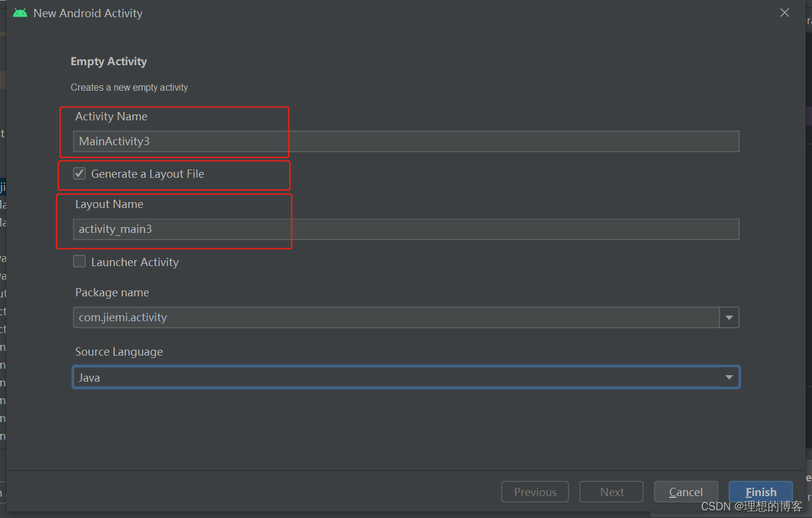Viewport: 812px width, 518px height.
Task: Click the Finish button
Action: [760, 491]
